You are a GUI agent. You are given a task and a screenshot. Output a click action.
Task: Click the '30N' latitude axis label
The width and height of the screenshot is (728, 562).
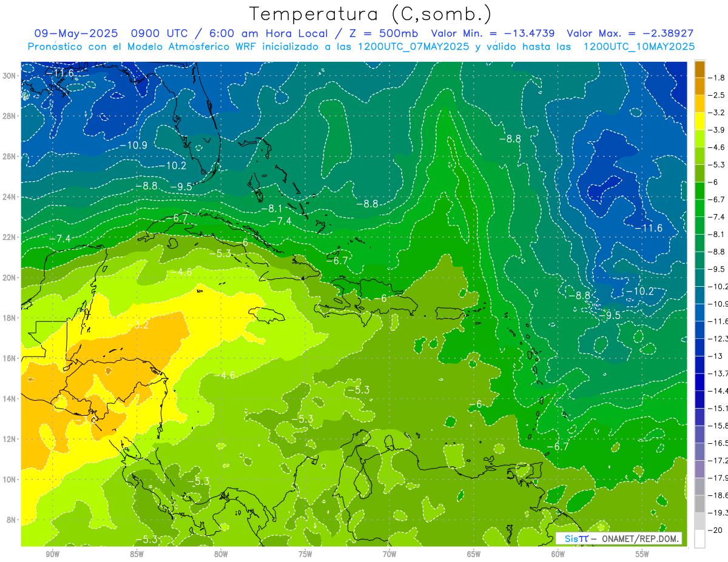point(9,76)
